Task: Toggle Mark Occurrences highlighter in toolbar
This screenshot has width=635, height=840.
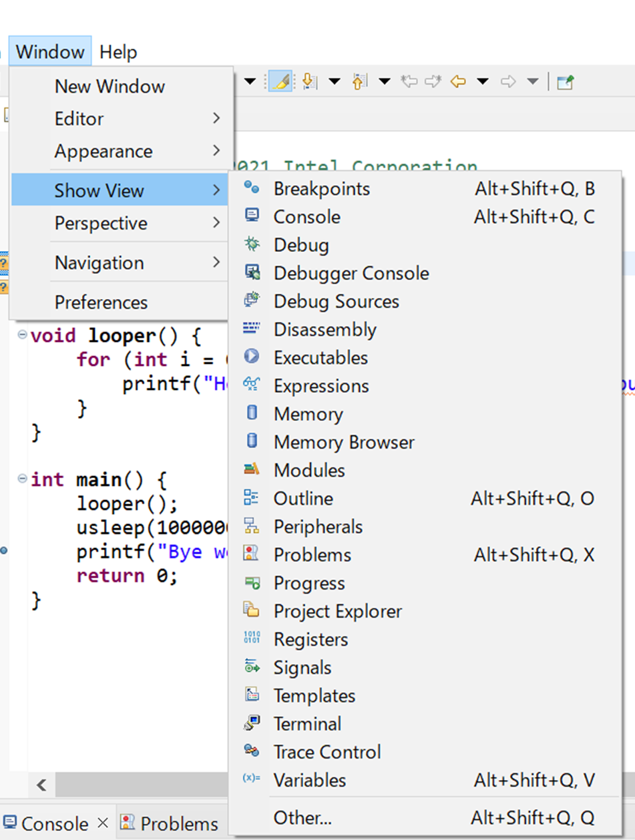Action: [280, 82]
